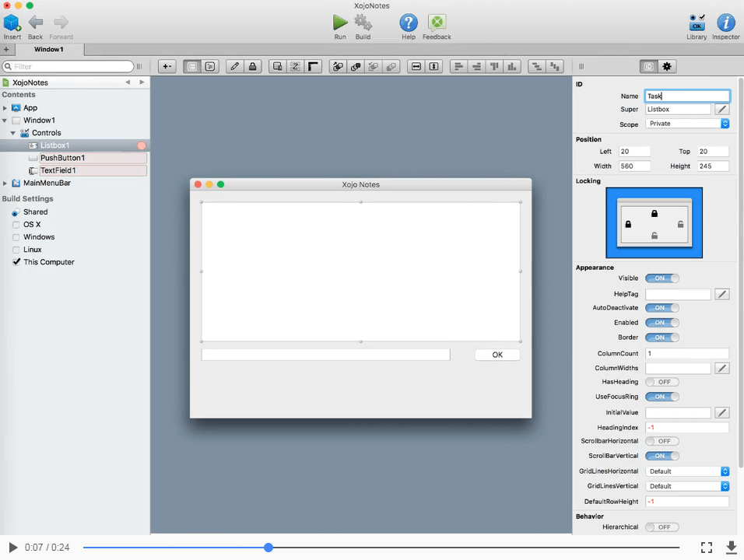
Task: Run the project with green play icon
Action: point(340,23)
